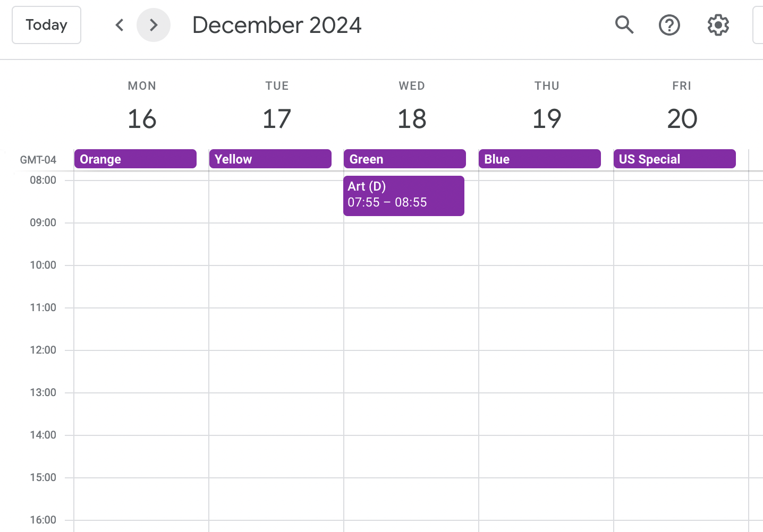Open the Blue all-day event
This screenshot has height=532, width=763.
[540, 159]
